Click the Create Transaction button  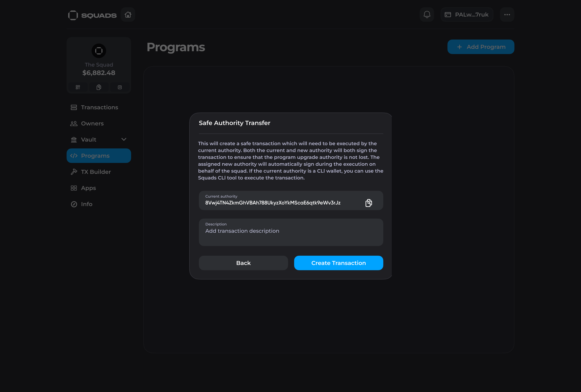(x=338, y=263)
